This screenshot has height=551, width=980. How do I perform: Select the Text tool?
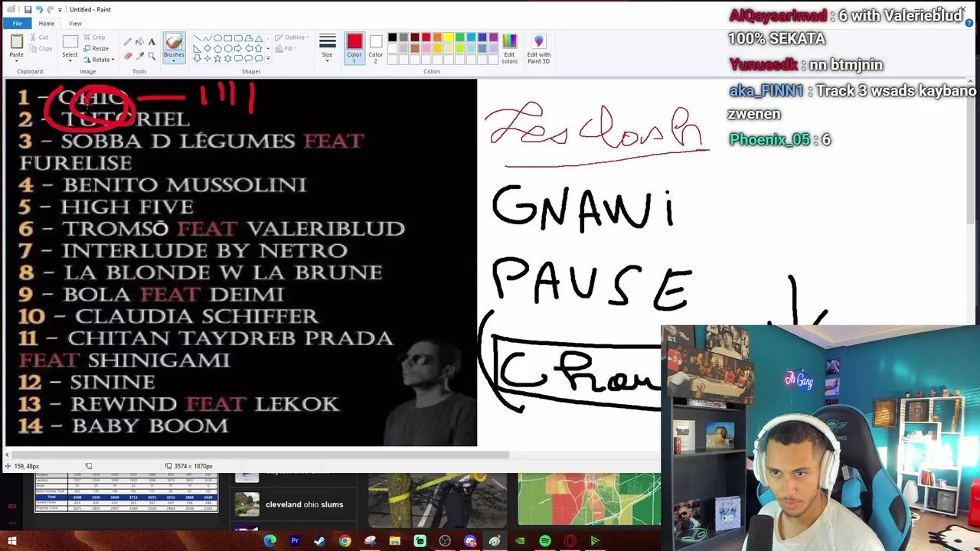(152, 42)
